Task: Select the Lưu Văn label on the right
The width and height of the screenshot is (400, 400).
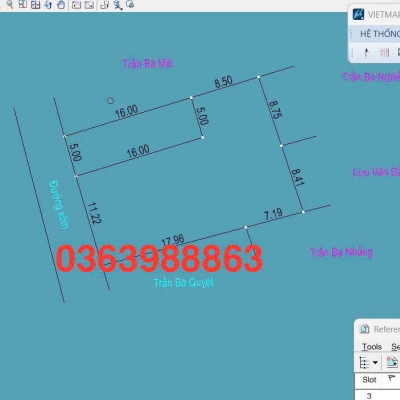Action: click(376, 172)
